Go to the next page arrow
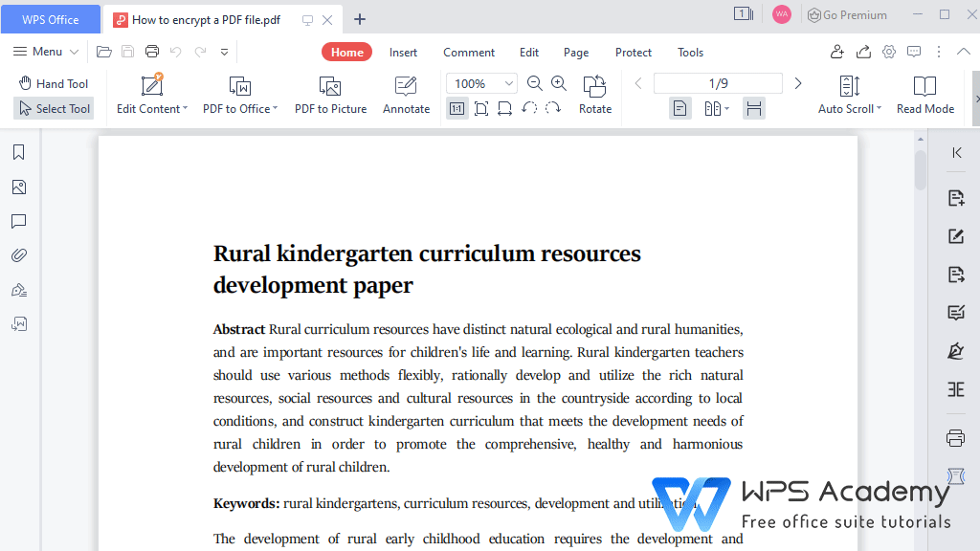 798,84
